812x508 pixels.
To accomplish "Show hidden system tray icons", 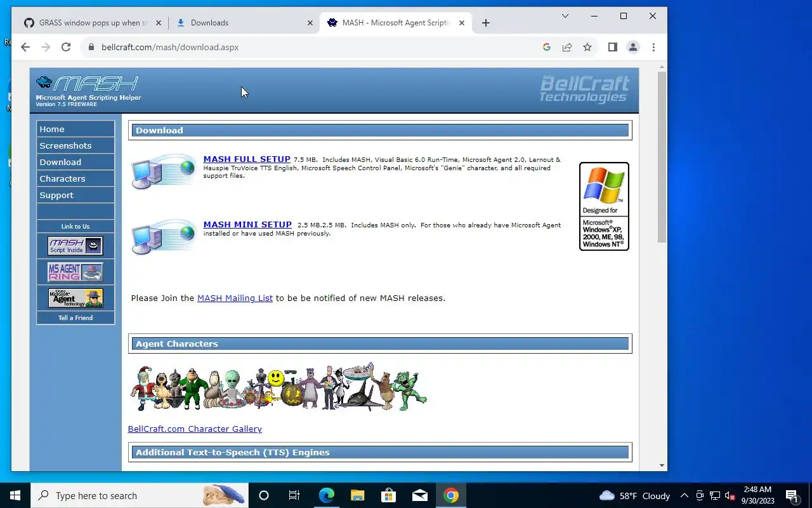I will [684, 495].
